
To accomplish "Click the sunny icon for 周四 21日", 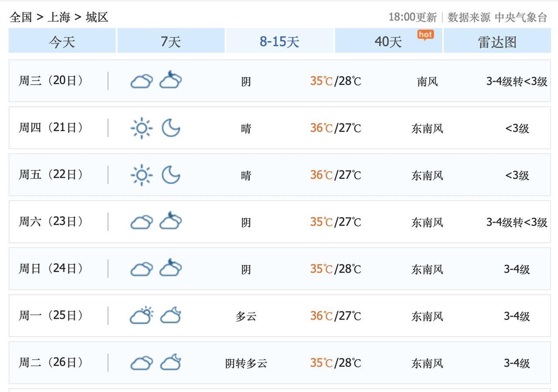I will point(142,128).
